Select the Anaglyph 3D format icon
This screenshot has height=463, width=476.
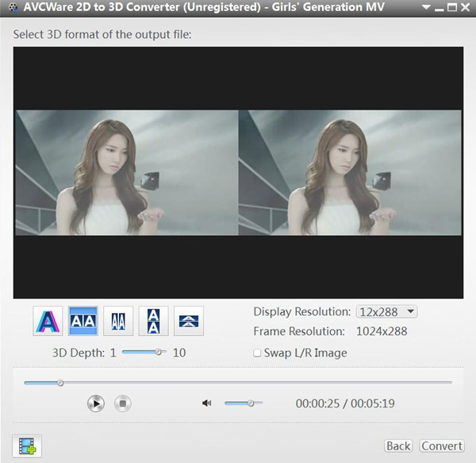(x=48, y=321)
